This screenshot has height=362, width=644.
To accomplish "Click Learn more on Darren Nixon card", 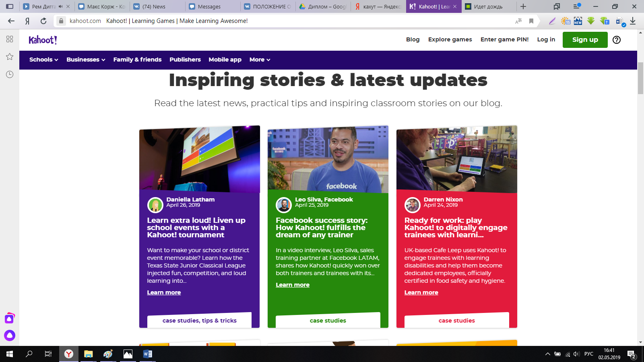I will pyautogui.click(x=421, y=292).
